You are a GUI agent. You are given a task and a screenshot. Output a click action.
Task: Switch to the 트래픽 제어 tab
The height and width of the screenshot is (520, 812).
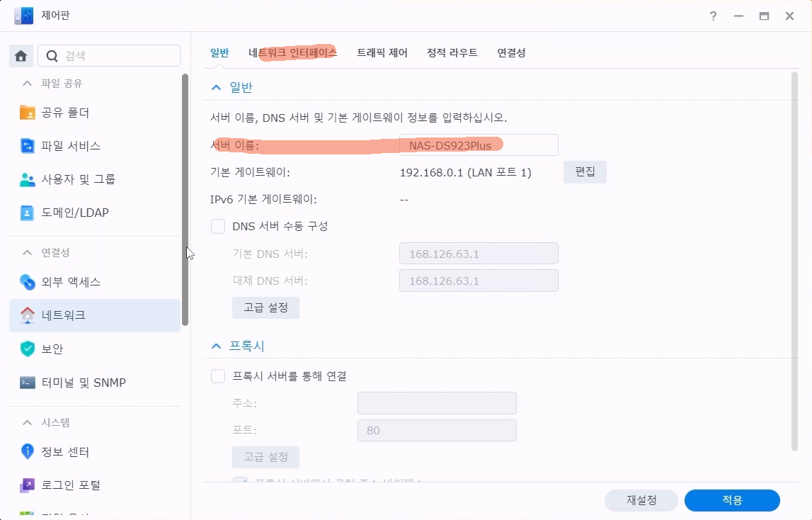(x=382, y=53)
